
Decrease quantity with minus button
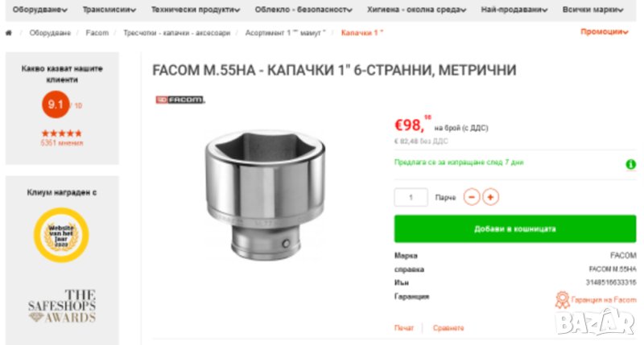pos(472,197)
